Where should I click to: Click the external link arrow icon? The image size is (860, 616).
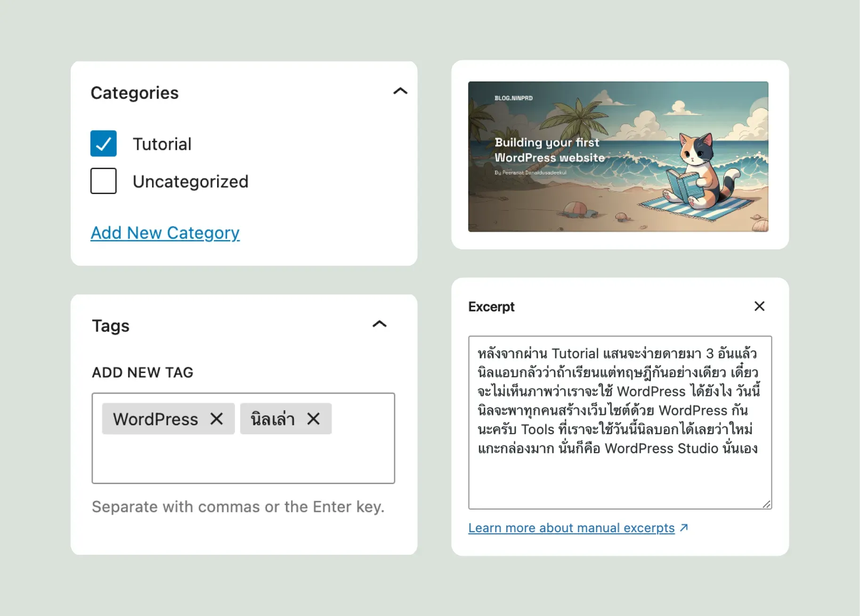coord(684,528)
